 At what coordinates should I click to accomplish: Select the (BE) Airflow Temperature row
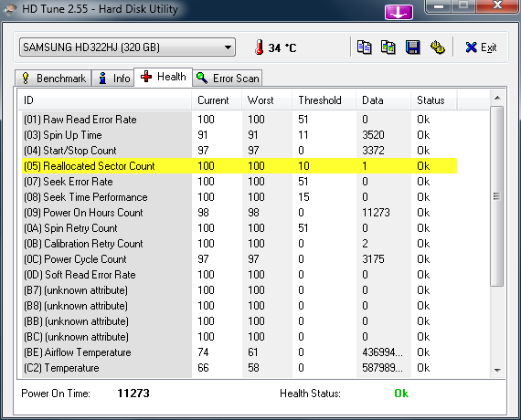[239, 352]
